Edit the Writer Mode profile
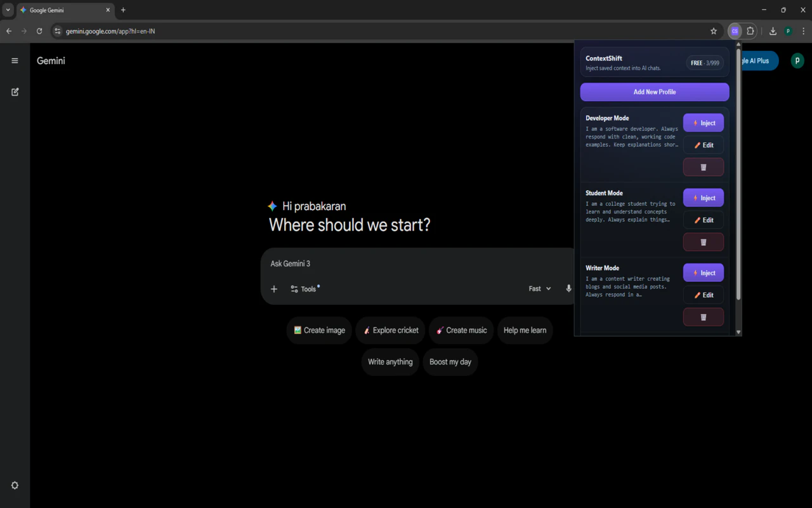The width and height of the screenshot is (812, 508). [x=704, y=295]
